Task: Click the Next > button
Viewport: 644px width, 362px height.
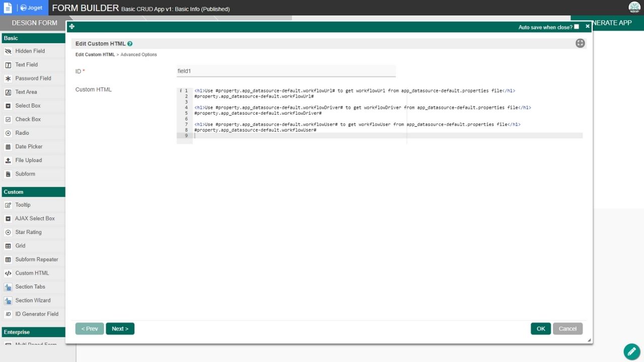Action: click(x=120, y=329)
